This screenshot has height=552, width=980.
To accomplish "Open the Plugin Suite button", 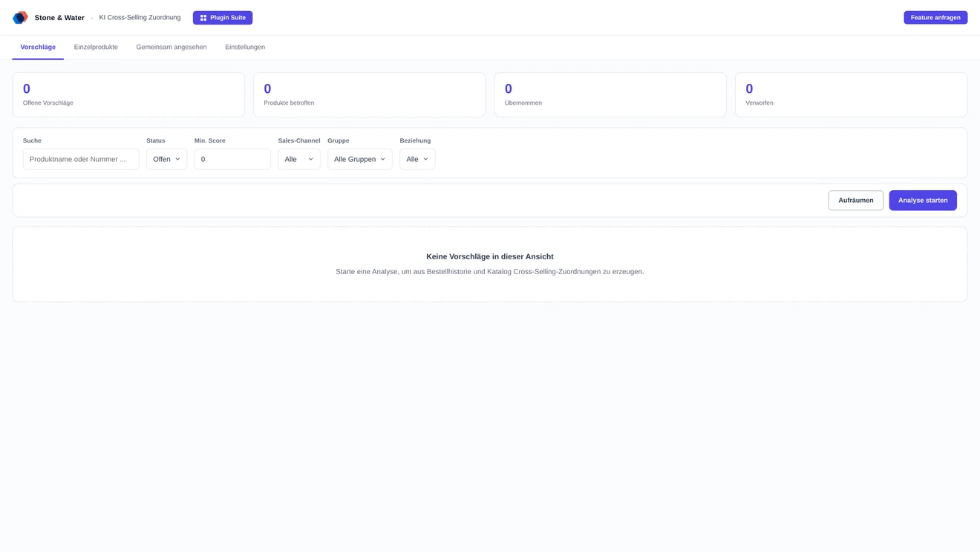I will [223, 18].
